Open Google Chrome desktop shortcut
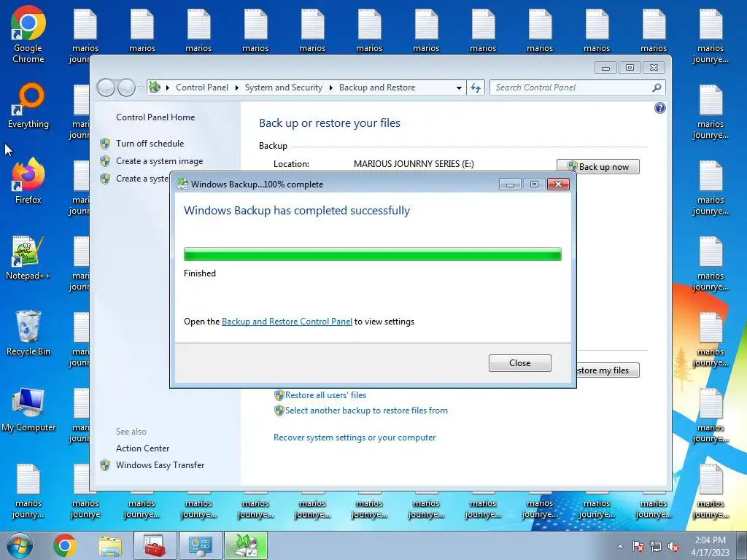The width and height of the screenshot is (747, 560). (28, 35)
